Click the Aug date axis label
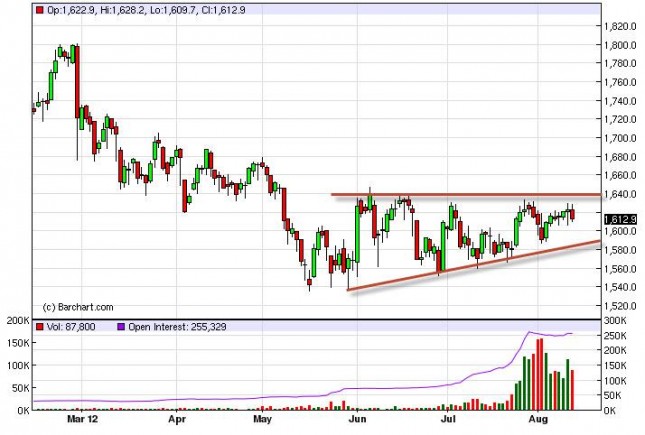 (538, 419)
